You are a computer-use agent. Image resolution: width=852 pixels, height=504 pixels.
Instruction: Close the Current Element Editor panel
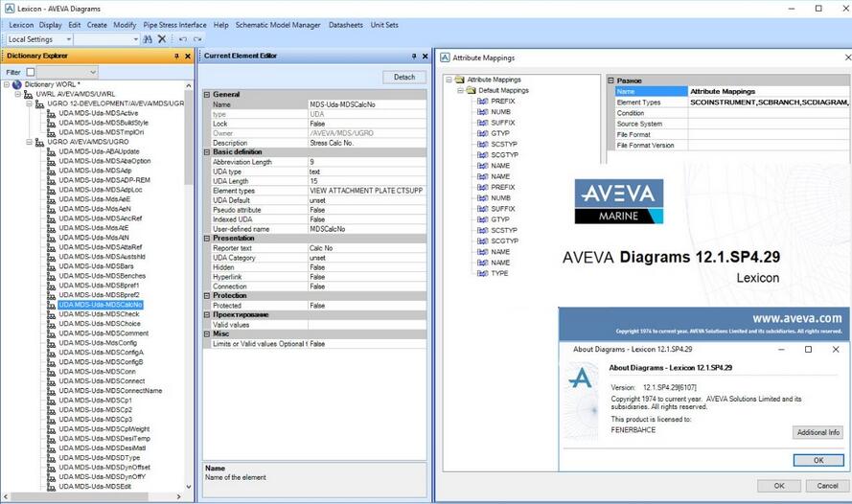click(x=425, y=56)
